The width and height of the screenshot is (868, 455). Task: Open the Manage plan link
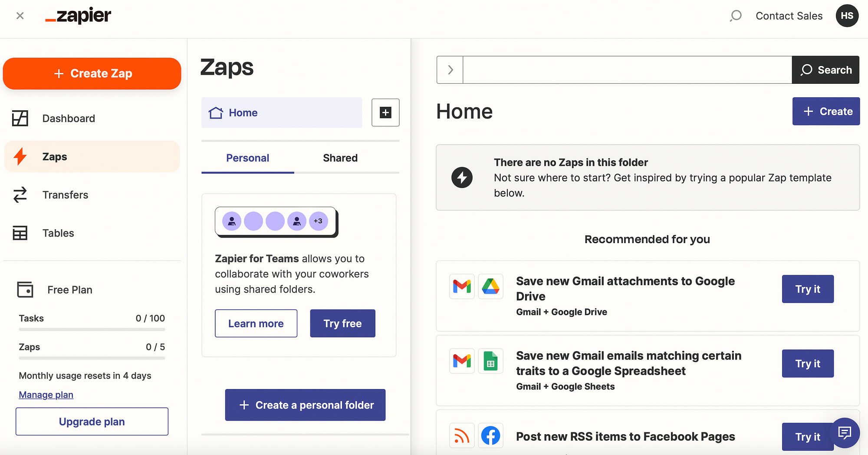point(46,395)
